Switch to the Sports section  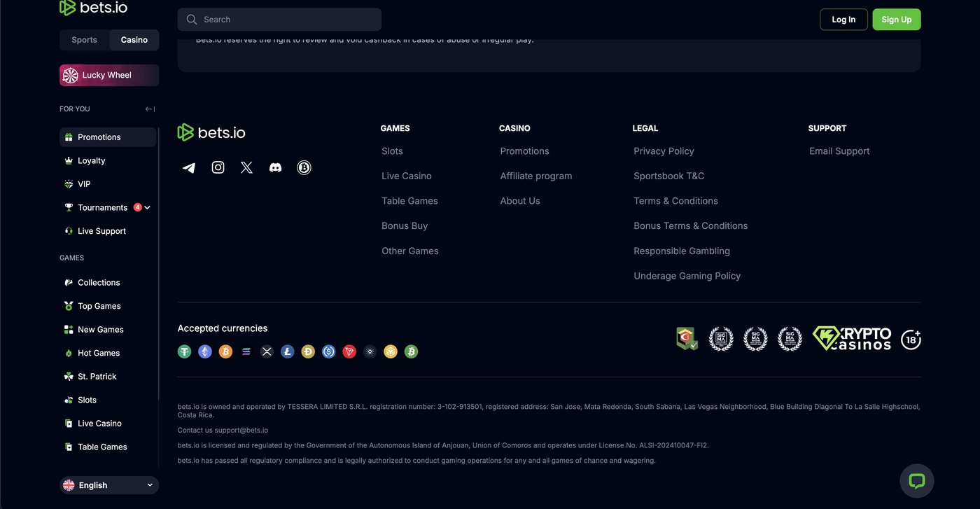[85, 40]
